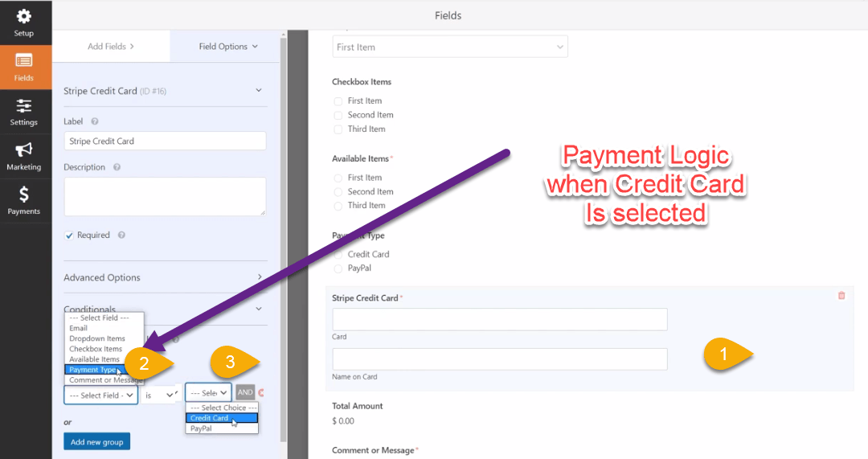Select Credit Card payment type radio
Screen dimensions: 868x459
coord(338,255)
